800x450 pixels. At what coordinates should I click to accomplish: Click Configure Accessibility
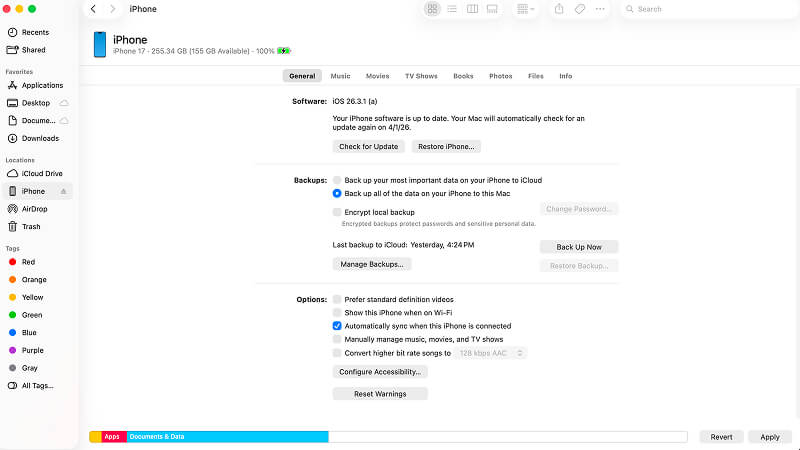[380, 372]
